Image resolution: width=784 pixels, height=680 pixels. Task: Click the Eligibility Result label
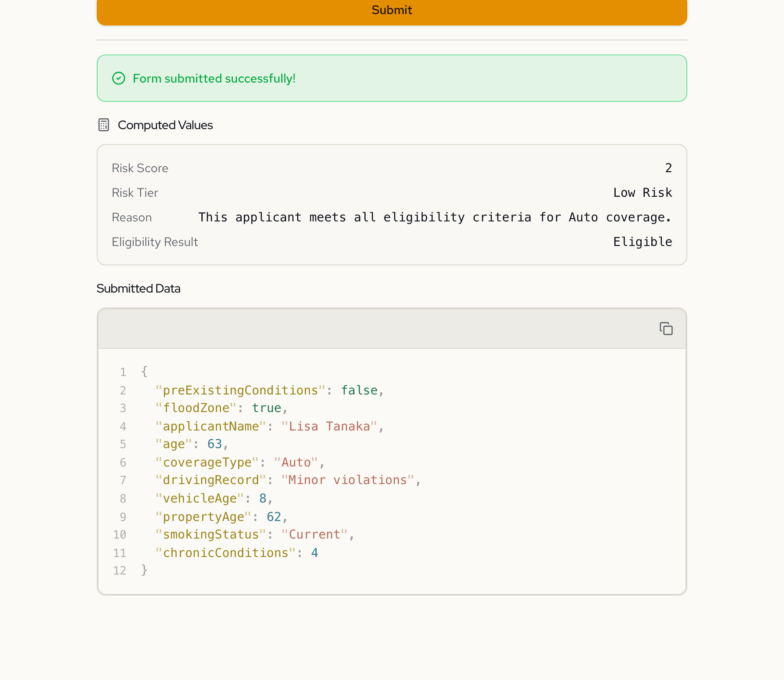(155, 242)
